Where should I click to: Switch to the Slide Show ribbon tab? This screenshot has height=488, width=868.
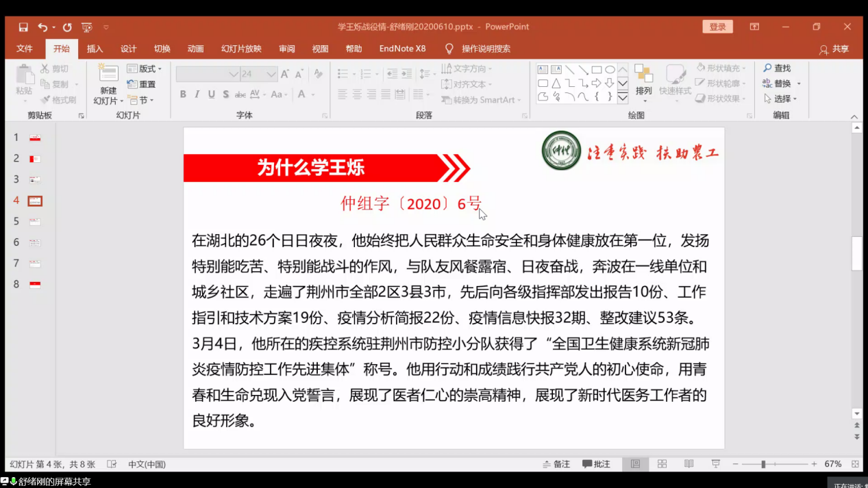(x=241, y=49)
